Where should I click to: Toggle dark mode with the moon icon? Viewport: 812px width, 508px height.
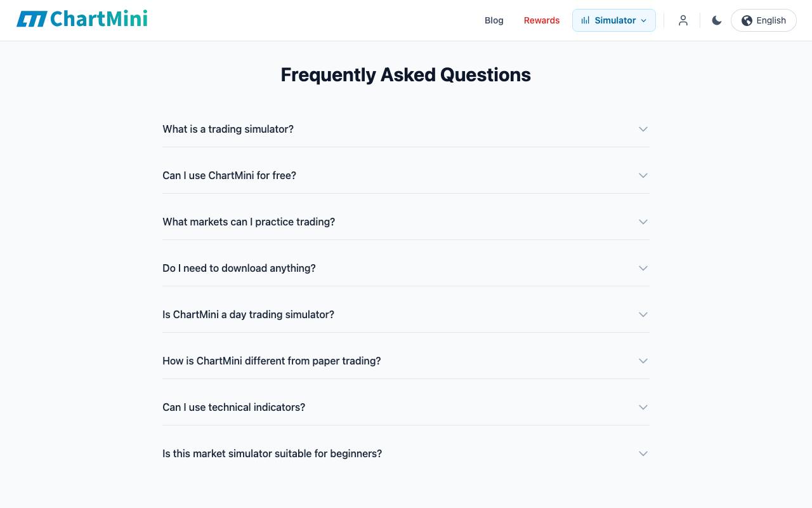click(x=717, y=20)
